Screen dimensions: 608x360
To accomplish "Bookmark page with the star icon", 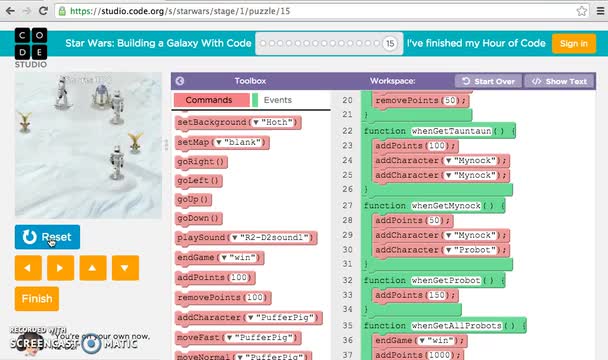I will click(x=581, y=11).
